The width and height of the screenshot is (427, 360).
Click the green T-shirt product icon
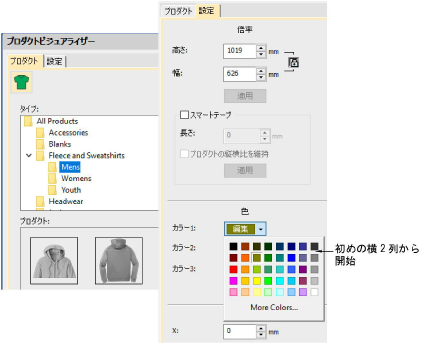tap(22, 82)
